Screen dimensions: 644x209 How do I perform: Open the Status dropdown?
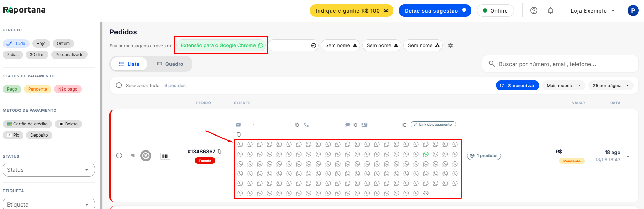[x=49, y=170]
